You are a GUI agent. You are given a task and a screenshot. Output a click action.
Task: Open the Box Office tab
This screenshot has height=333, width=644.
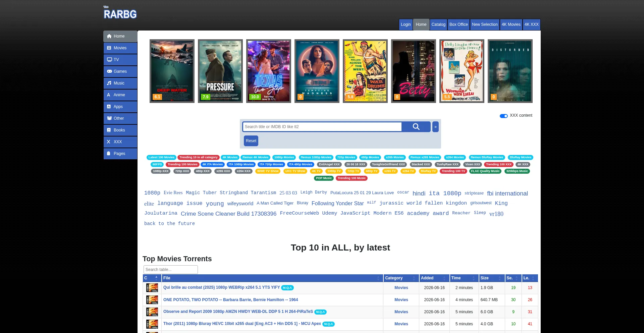pos(459,24)
